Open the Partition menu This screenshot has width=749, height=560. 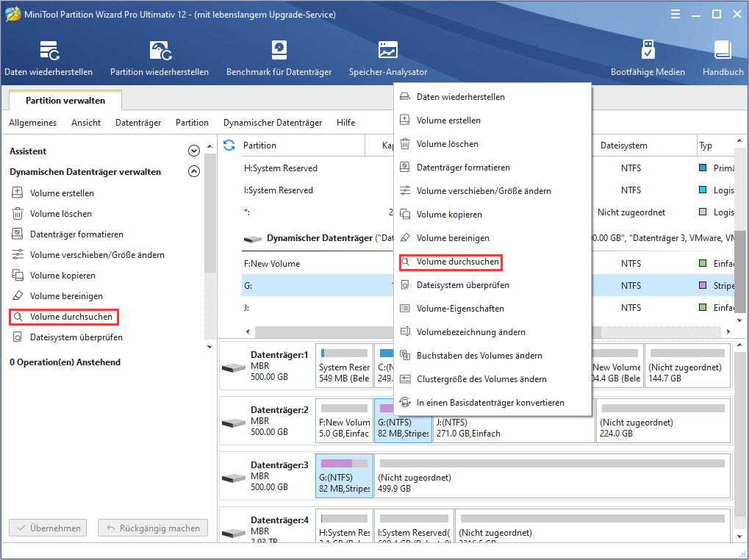click(x=192, y=123)
